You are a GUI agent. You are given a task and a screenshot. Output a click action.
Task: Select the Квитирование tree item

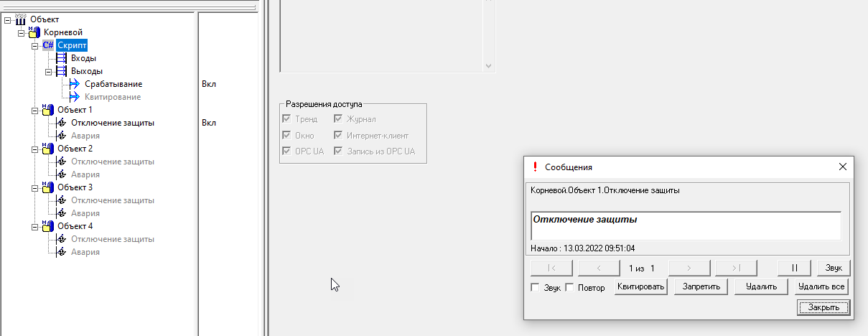(x=113, y=97)
